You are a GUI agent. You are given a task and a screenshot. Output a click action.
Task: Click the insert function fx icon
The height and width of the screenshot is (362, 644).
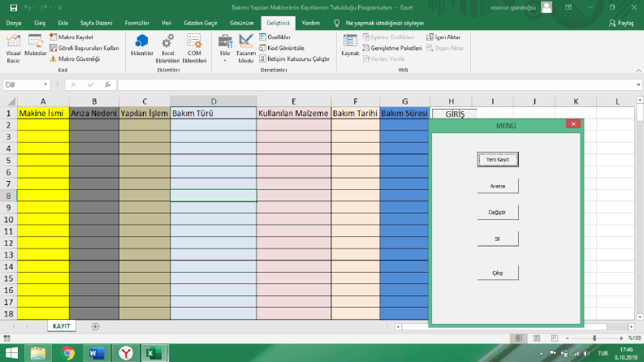[108, 84]
